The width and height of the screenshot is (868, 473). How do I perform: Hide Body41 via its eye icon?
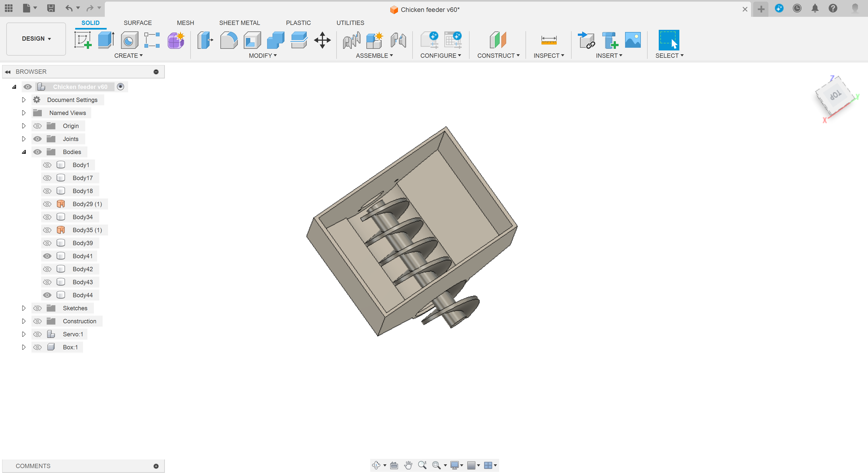tap(47, 256)
